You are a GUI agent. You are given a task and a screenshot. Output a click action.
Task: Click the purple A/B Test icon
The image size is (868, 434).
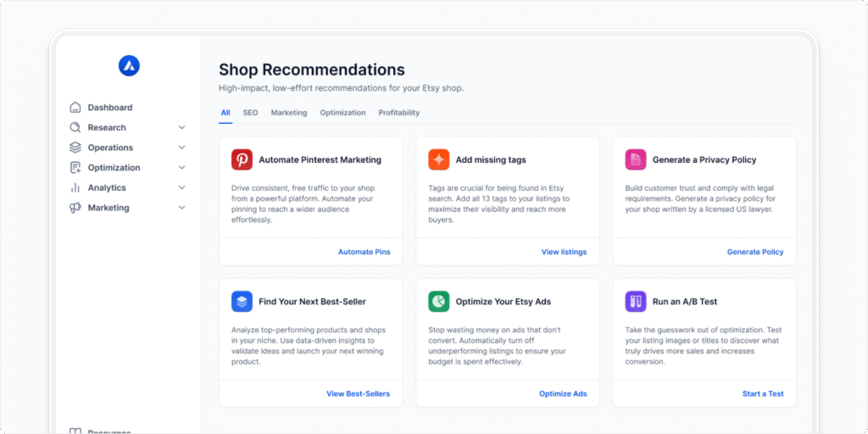[x=636, y=301]
